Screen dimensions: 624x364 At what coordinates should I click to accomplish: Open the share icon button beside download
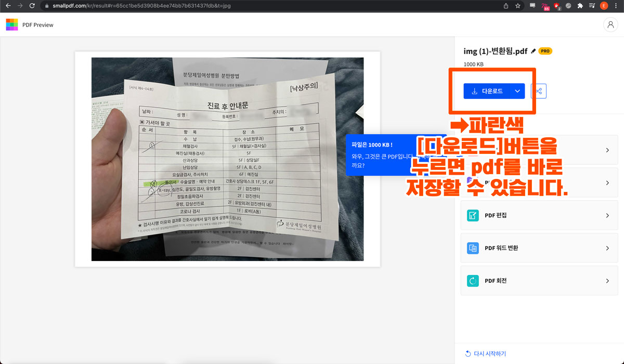click(x=539, y=91)
